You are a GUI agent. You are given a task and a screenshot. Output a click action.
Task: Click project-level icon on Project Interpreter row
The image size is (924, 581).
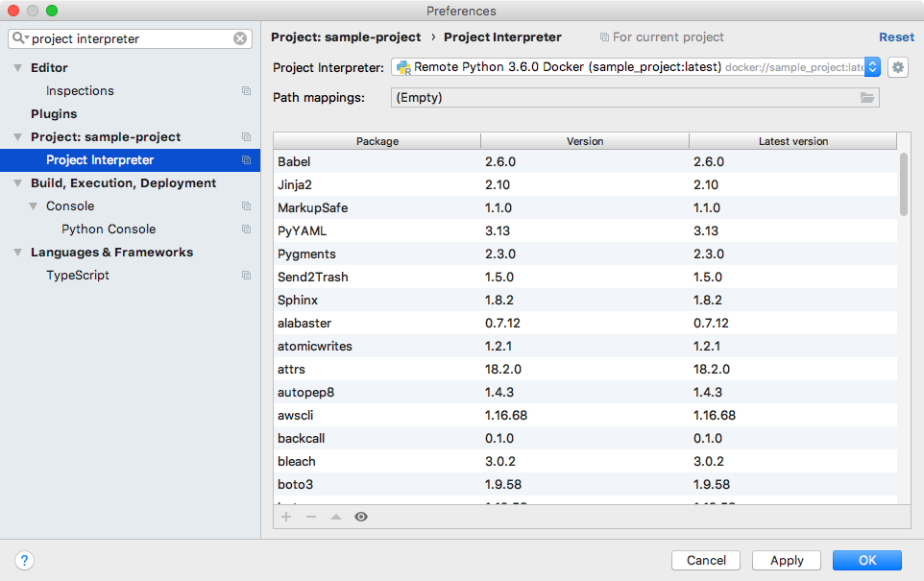[x=246, y=159]
